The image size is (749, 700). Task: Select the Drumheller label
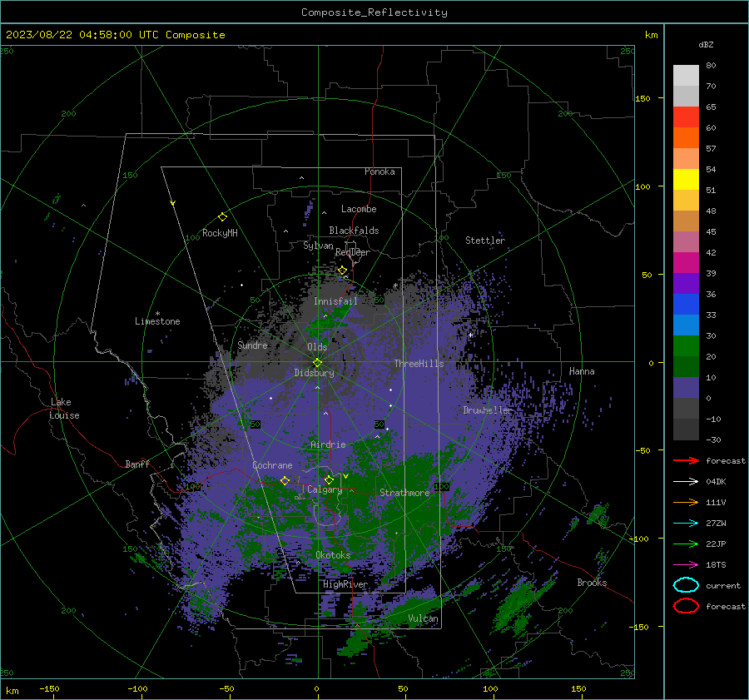(x=487, y=410)
